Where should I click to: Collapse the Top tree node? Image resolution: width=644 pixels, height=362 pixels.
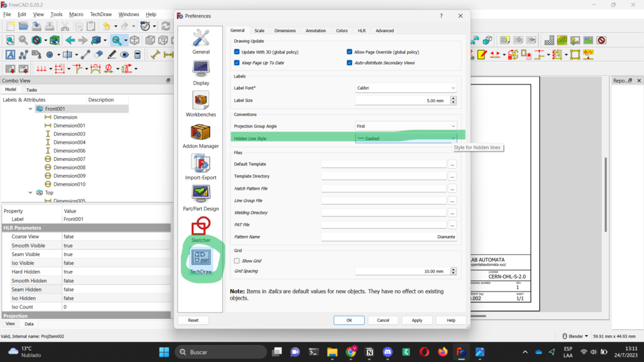click(x=30, y=192)
